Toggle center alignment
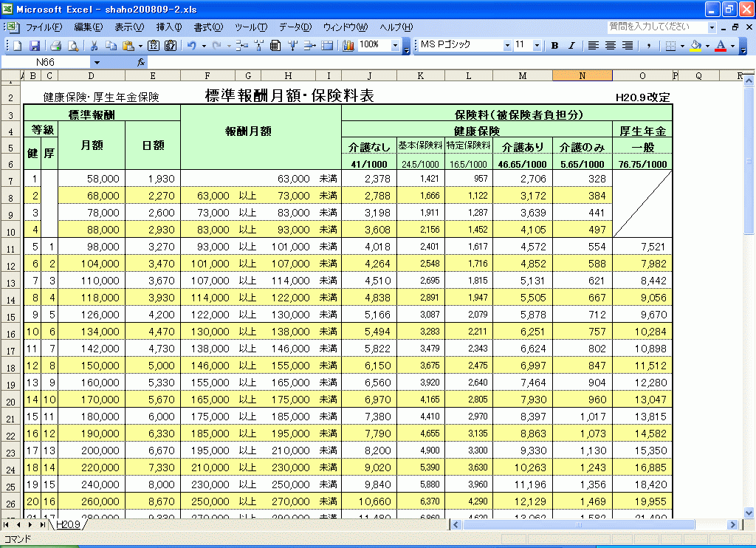The width and height of the screenshot is (756, 548). click(611, 46)
